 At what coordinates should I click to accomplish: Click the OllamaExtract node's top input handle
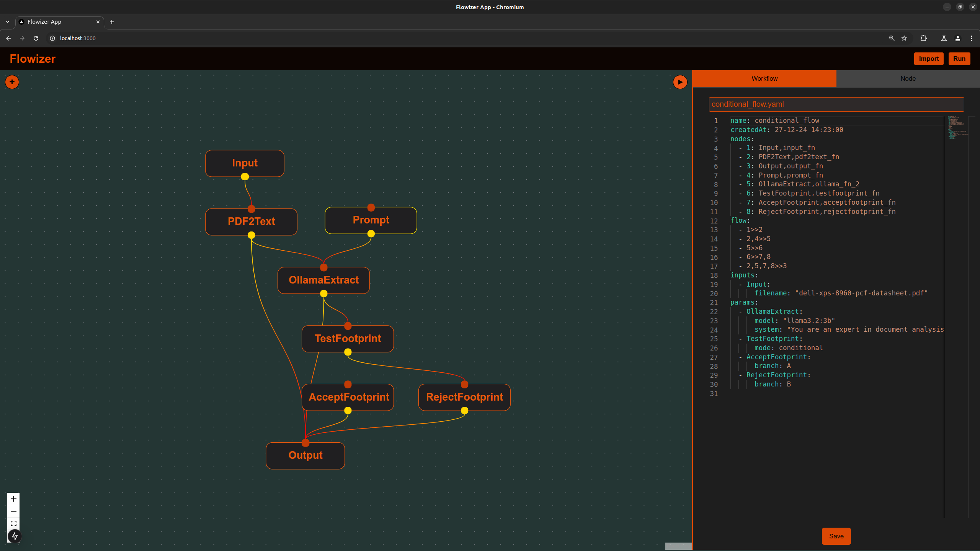(x=323, y=267)
